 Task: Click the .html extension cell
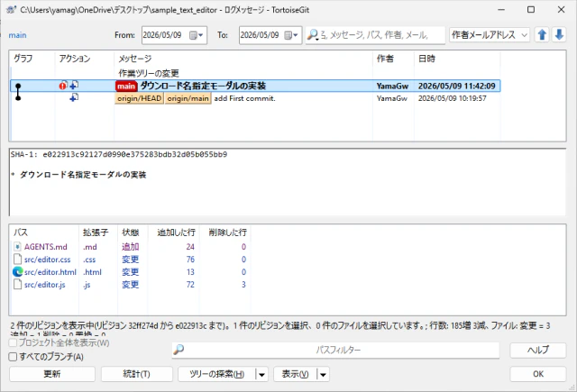point(92,272)
